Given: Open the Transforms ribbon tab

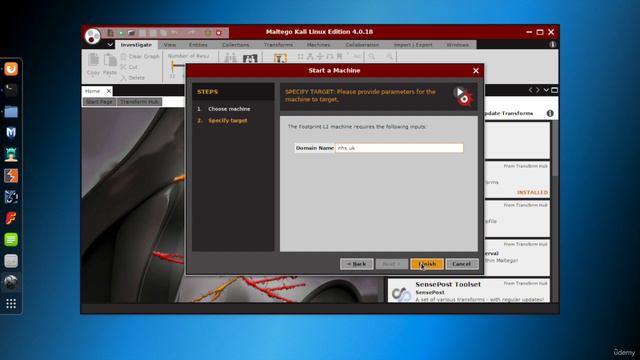Looking at the screenshot, I should 278,45.
